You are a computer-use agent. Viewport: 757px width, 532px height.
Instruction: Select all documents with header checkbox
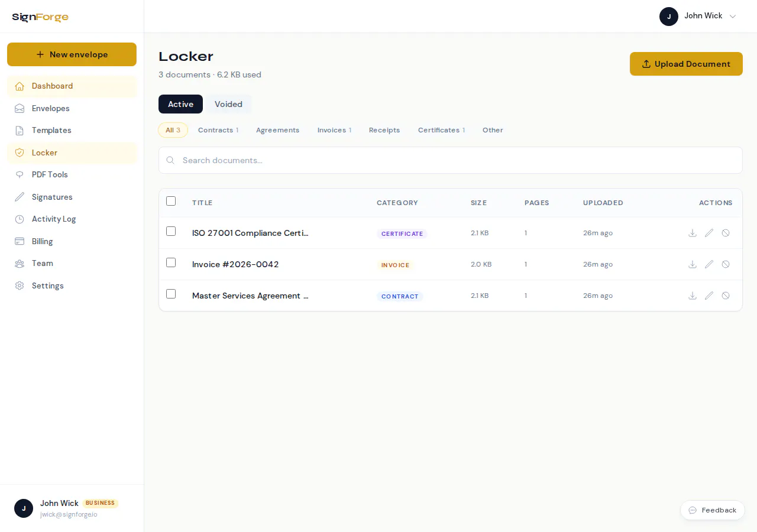(171, 201)
